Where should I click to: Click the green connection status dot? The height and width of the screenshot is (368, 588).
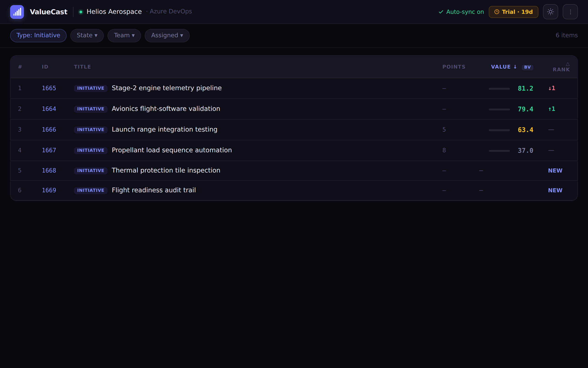coord(81,12)
